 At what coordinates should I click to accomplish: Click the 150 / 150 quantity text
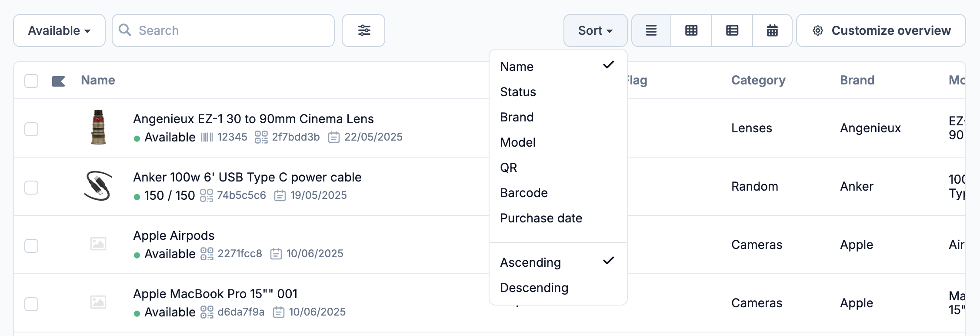170,195
